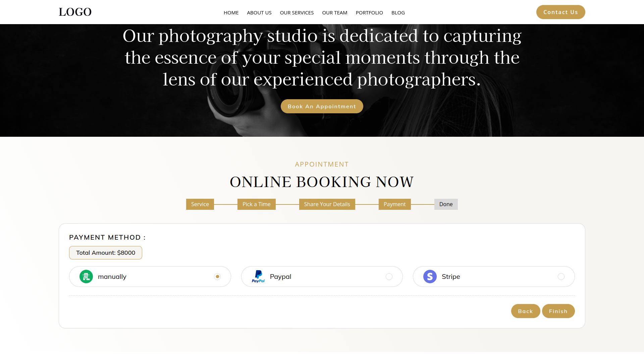Click the green manually payment icon
The height and width of the screenshot is (362, 644).
[86, 277]
